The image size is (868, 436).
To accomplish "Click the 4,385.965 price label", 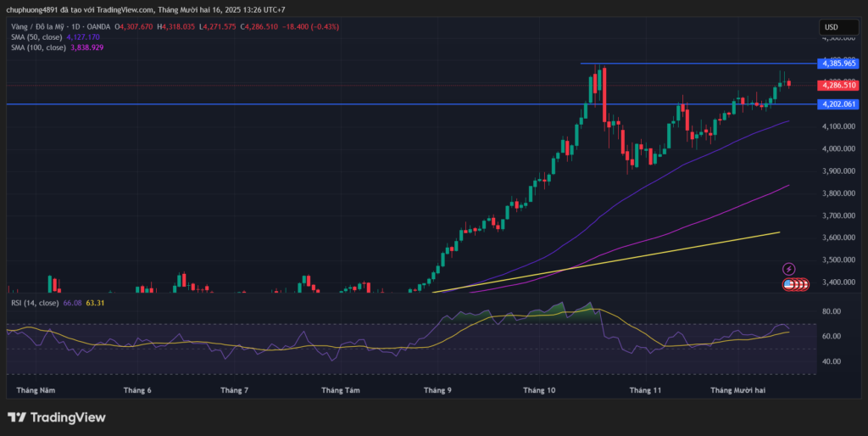I will (837, 64).
